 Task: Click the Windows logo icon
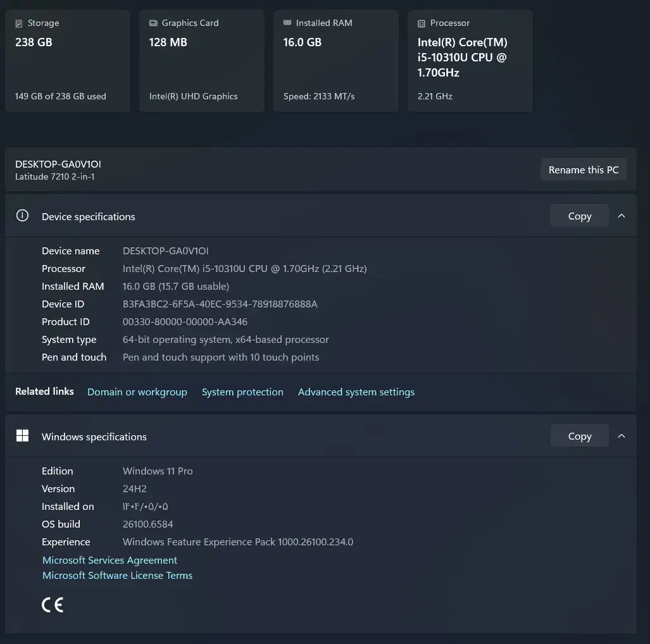click(x=22, y=436)
